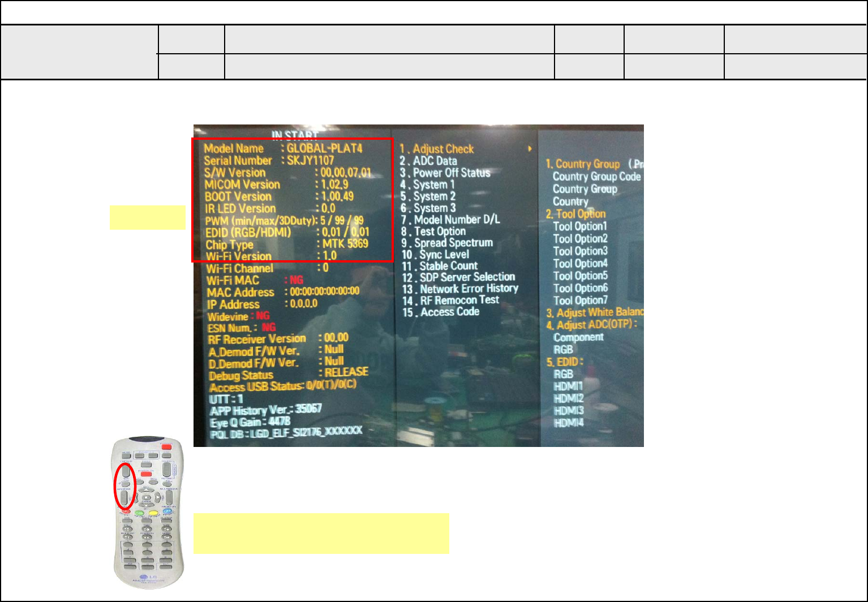Click the red Power On remote button
The height and width of the screenshot is (602, 868).
point(146,474)
